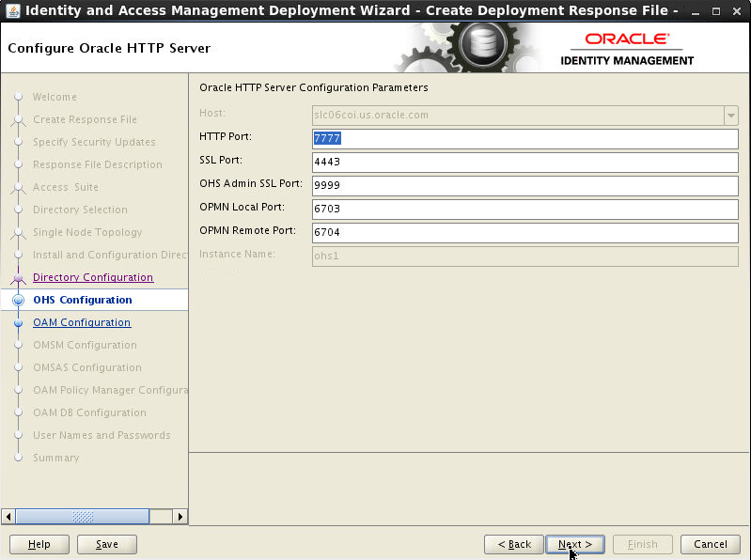Click the HTTP Port label
Viewport: 751px width, 560px height.
coord(225,136)
